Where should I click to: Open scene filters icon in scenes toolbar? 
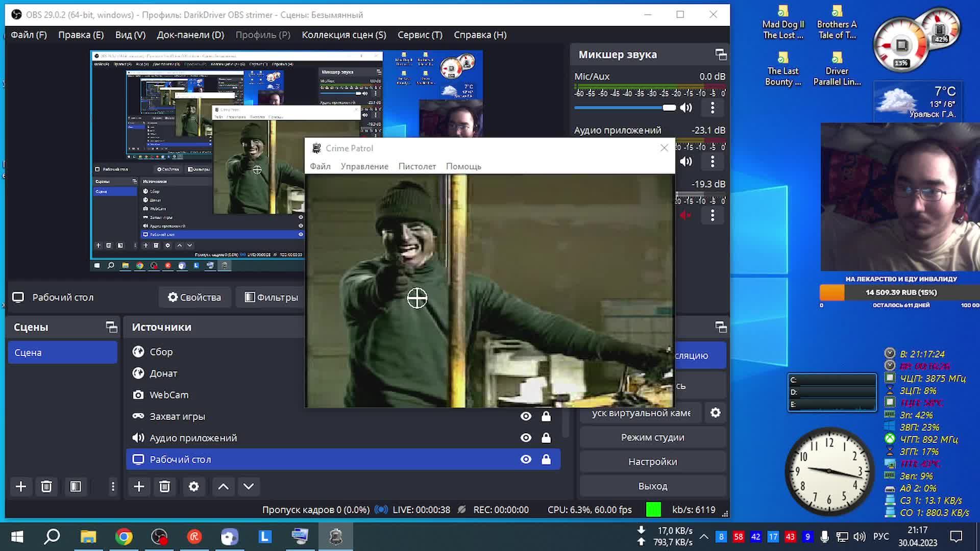click(x=76, y=487)
